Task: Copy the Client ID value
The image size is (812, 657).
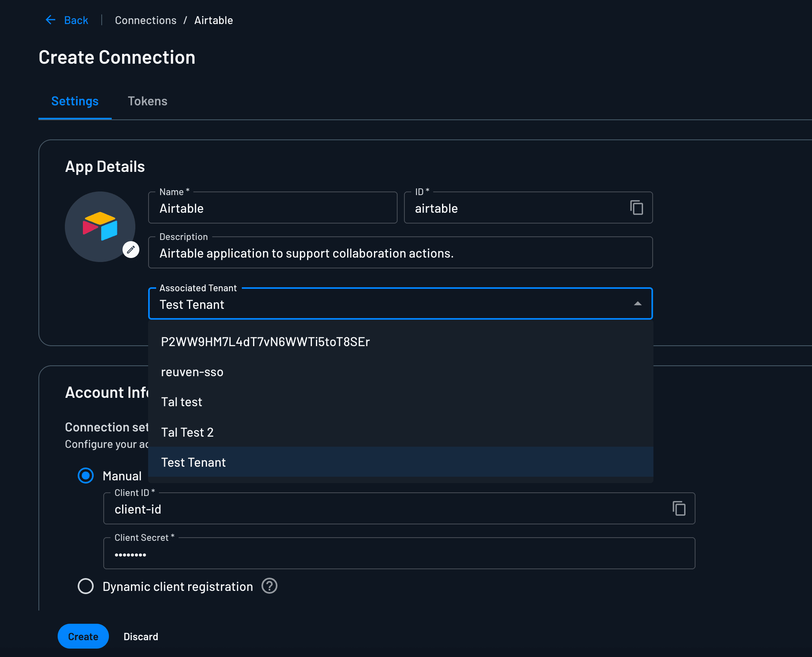Action: (x=679, y=508)
